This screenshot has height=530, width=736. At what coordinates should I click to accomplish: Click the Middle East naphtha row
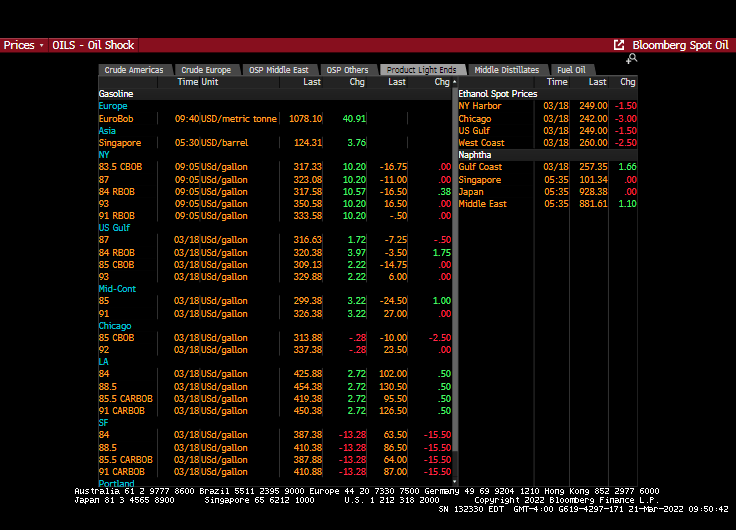click(482, 204)
